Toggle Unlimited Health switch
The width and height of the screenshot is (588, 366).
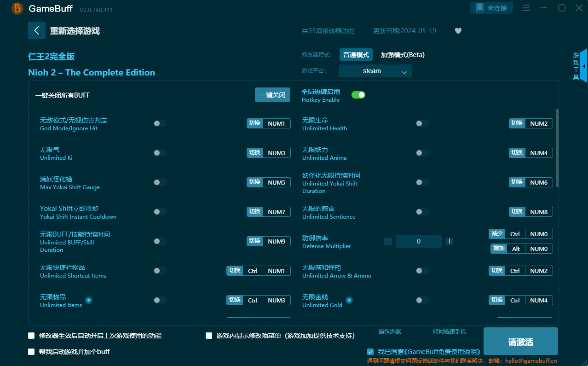pyautogui.click(x=422, y=123)
